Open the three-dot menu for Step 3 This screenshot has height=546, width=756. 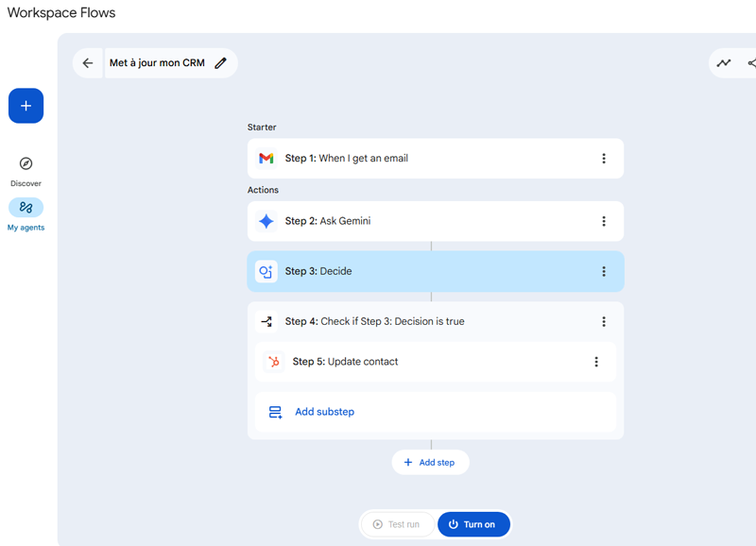click(604, 271)
